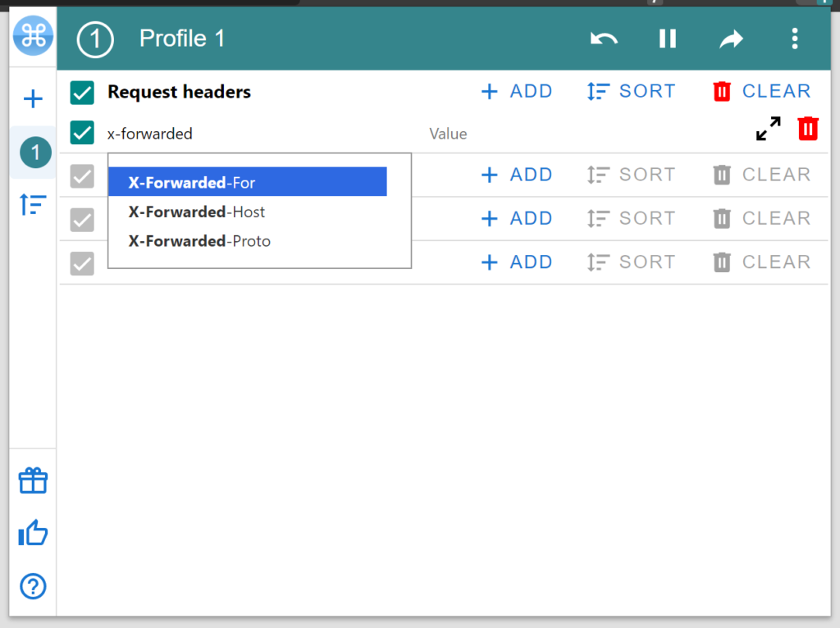The width and height of the screenshot is (840, 628).
Task: Click ADD next to Request headers
Action: pos(517,91)
